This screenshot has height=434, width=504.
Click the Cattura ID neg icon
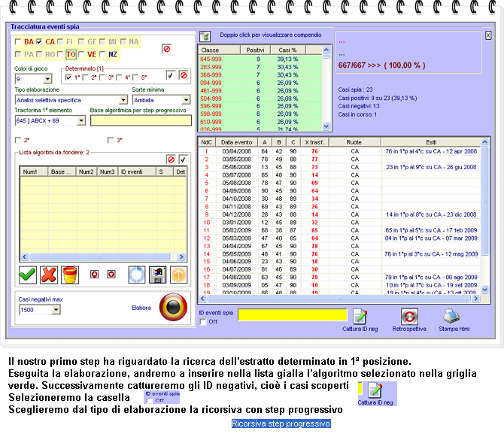(360, 317)
